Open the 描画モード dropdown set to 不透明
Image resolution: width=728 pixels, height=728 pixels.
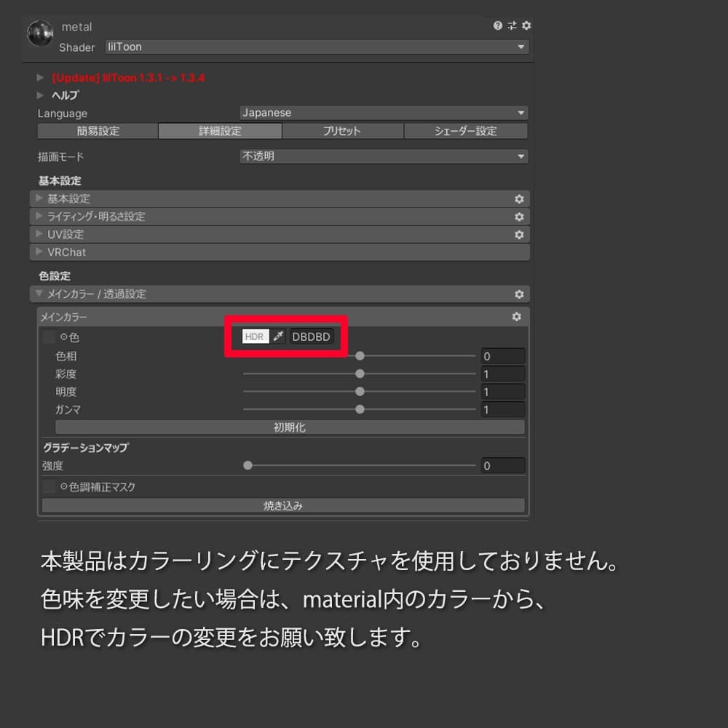[x=384, y=156]
